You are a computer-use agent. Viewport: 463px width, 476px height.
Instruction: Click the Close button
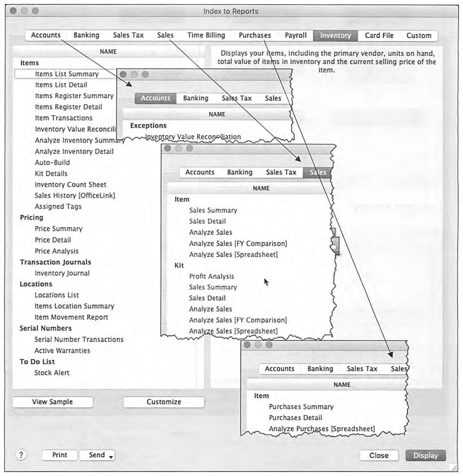(x=379, y=455)
